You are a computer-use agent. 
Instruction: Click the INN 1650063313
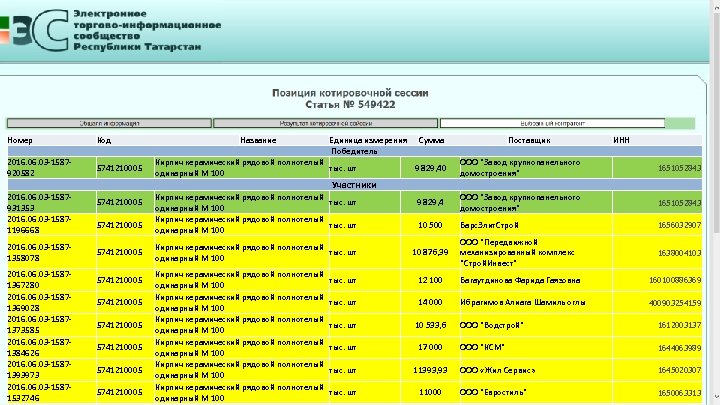680,393
